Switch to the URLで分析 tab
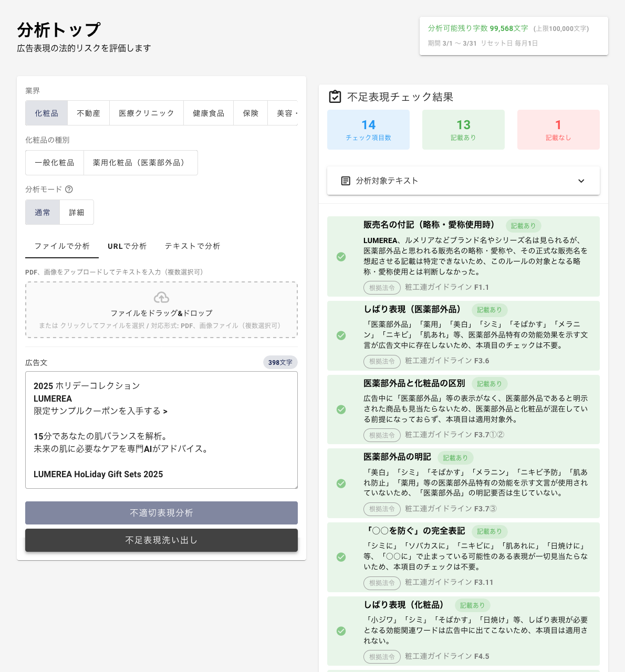This screenshot has height=672, width=625. click(127, 246)
